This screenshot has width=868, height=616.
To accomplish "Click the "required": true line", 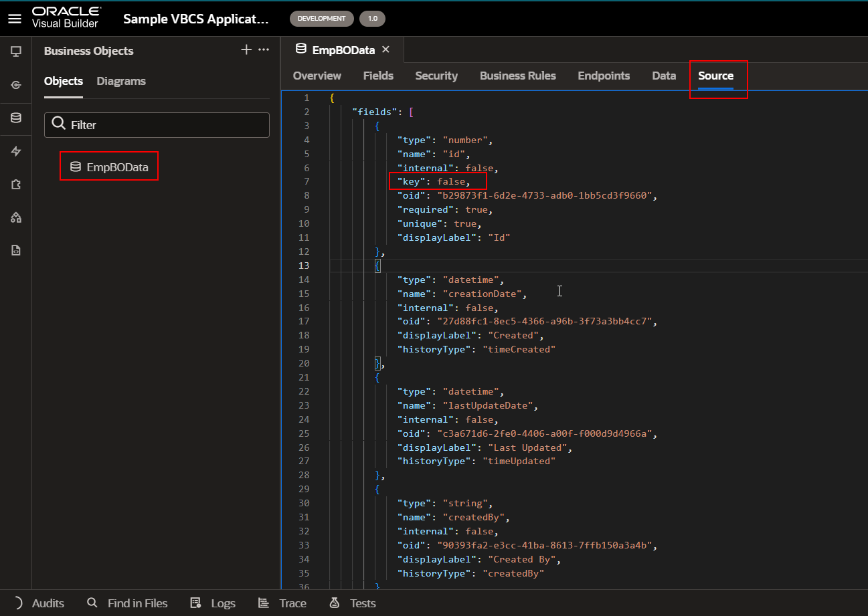I will coord(445,209).
